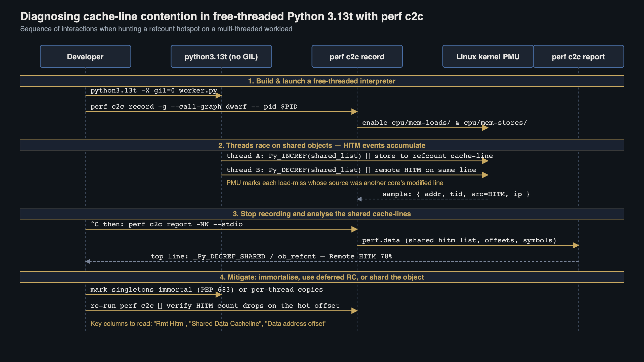
Task: Expand the 'Key columns to read' note
Action: coord(208,324)
